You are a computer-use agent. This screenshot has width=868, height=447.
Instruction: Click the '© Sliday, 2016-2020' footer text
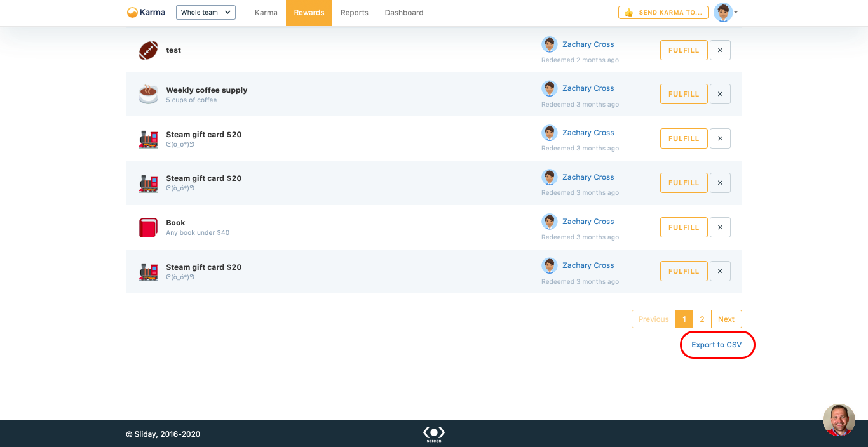click(163, 434)
